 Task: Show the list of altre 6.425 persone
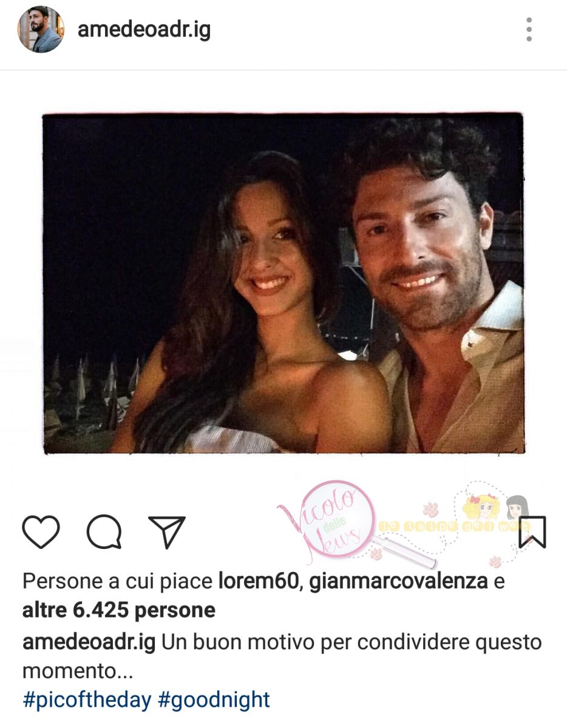[119, 610]
